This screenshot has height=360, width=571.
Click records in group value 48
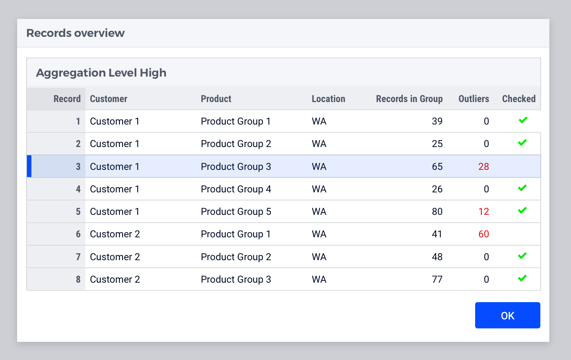[437, 257]
